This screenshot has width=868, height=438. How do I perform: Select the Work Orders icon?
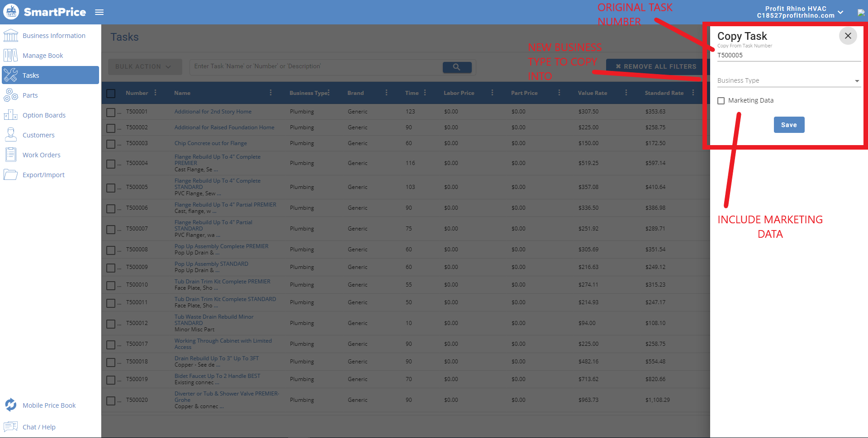pyautogui.click(x=10, y=155)
